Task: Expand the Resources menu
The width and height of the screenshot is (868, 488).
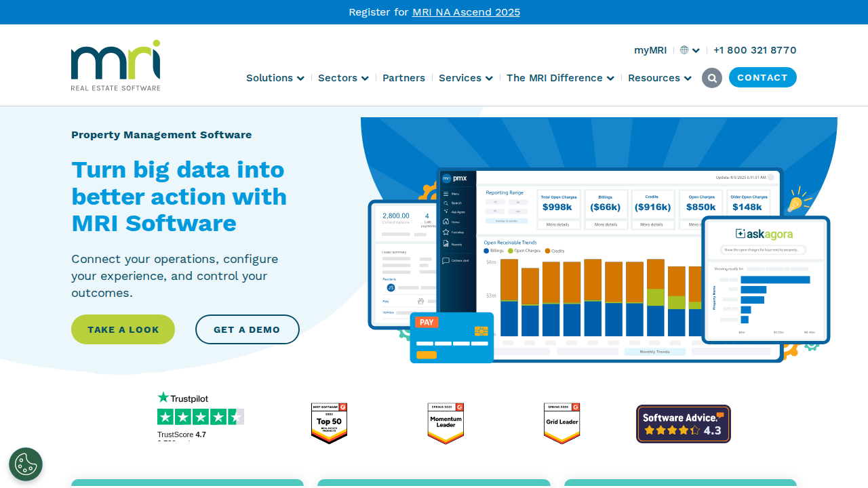Action: 660,78
